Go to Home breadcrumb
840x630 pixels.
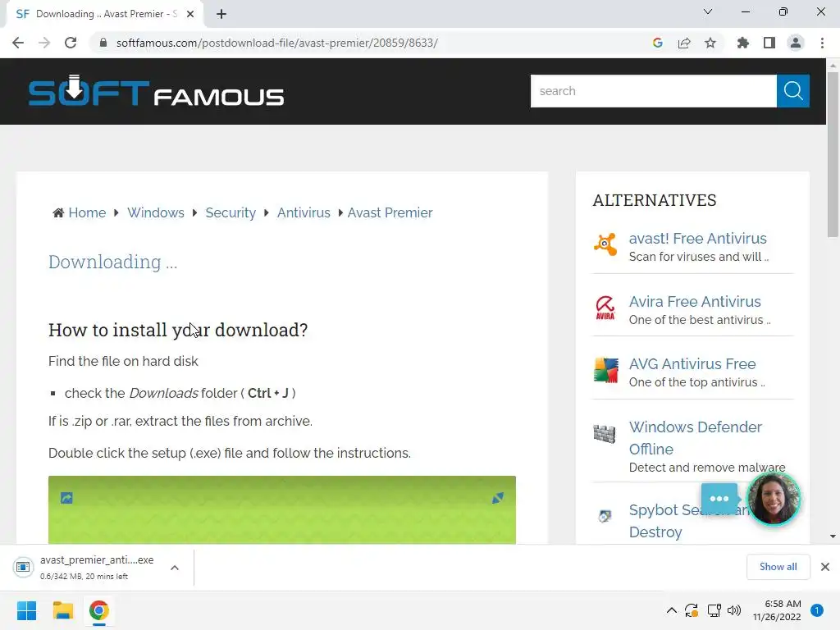pos(87,212)
